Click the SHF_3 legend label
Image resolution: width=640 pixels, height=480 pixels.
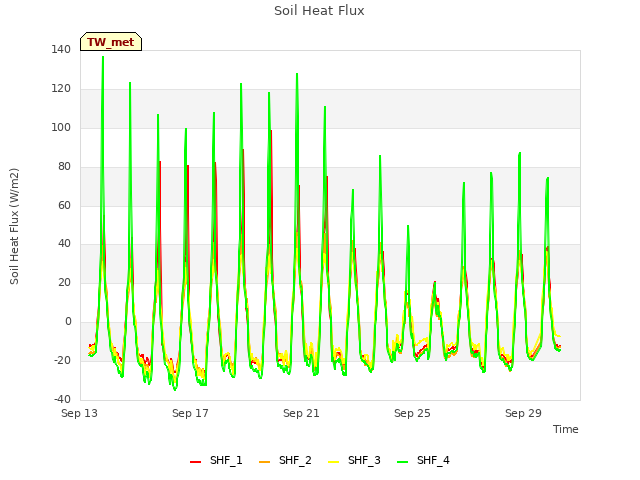tap(364, 460)
